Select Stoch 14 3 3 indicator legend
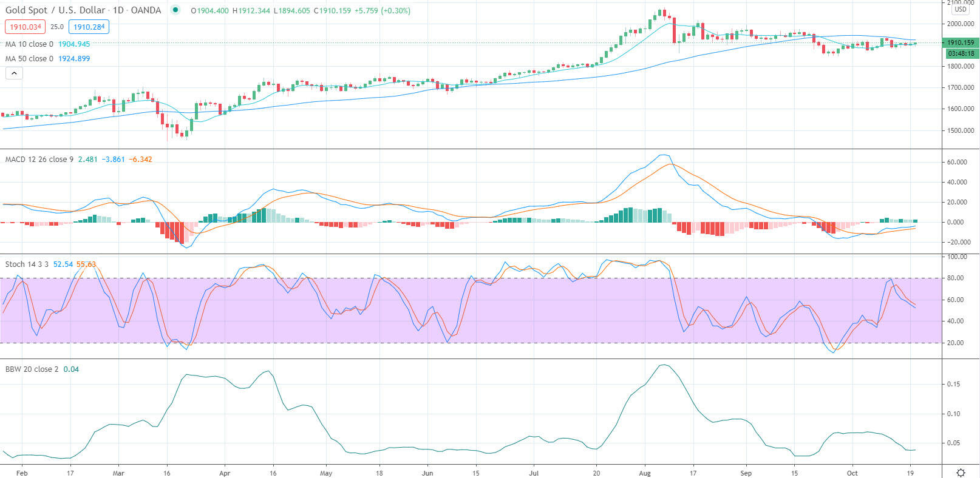The width and height of the screenshot is (980, 478). (27, 264)
